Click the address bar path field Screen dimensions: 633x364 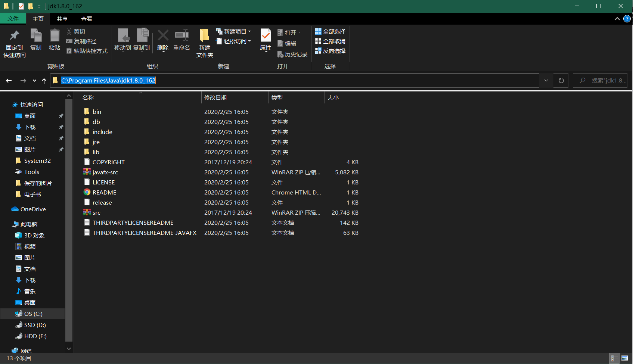295,81
